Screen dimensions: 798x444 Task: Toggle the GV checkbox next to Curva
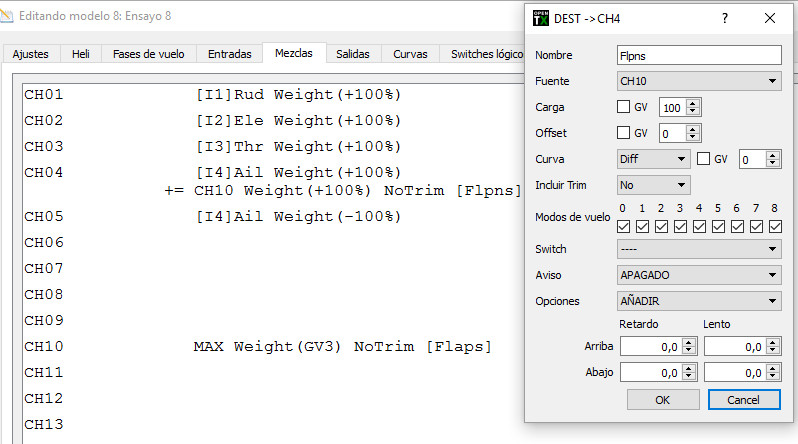coord(704,159)
